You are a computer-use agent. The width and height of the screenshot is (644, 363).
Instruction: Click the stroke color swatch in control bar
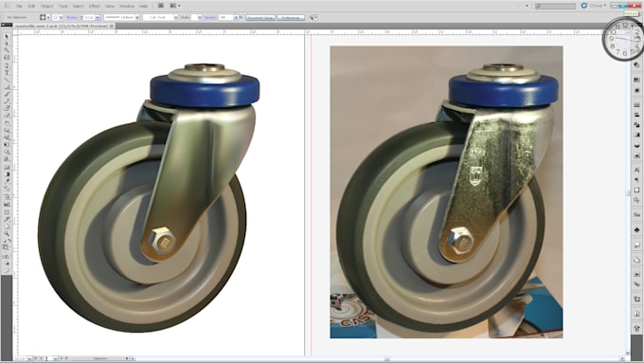(55, 17)
